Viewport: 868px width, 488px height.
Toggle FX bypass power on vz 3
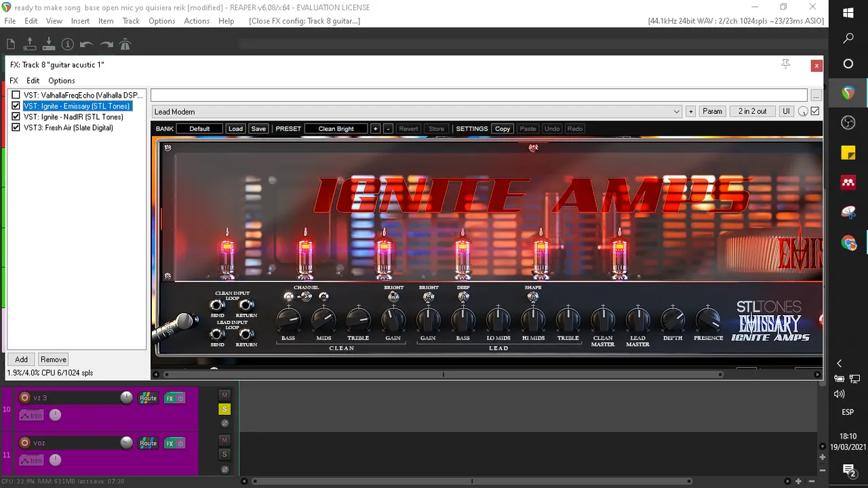[180, 398]
